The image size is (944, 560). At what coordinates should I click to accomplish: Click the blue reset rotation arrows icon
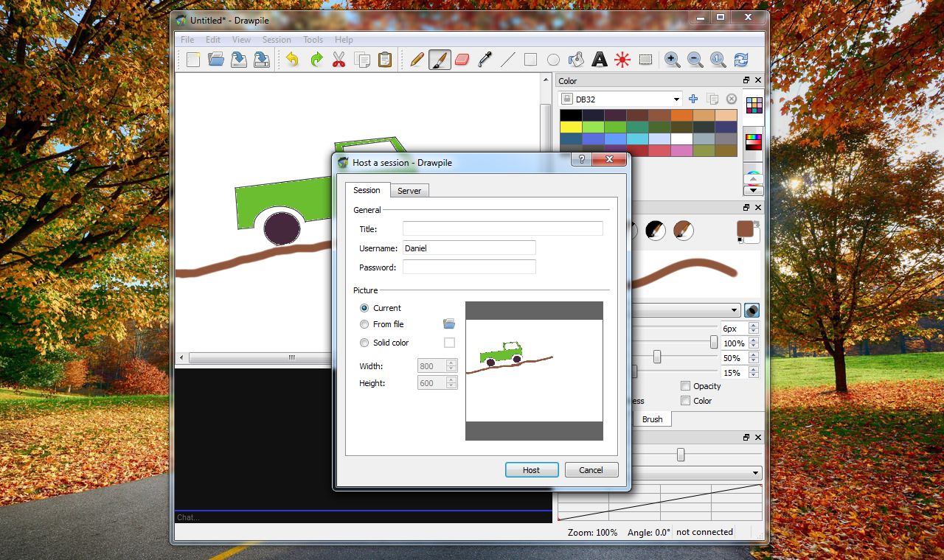[740, 60]
